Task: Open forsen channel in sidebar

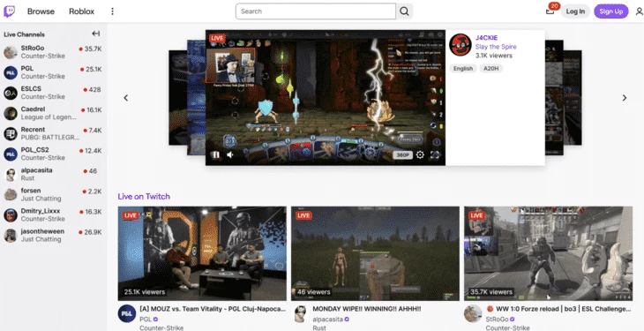Action: tap(53, 194)
